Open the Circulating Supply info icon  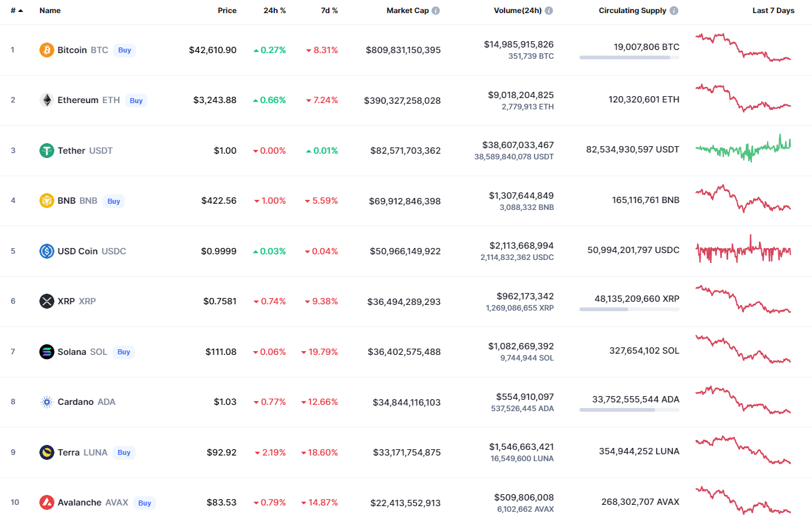[x=674, y=11]
